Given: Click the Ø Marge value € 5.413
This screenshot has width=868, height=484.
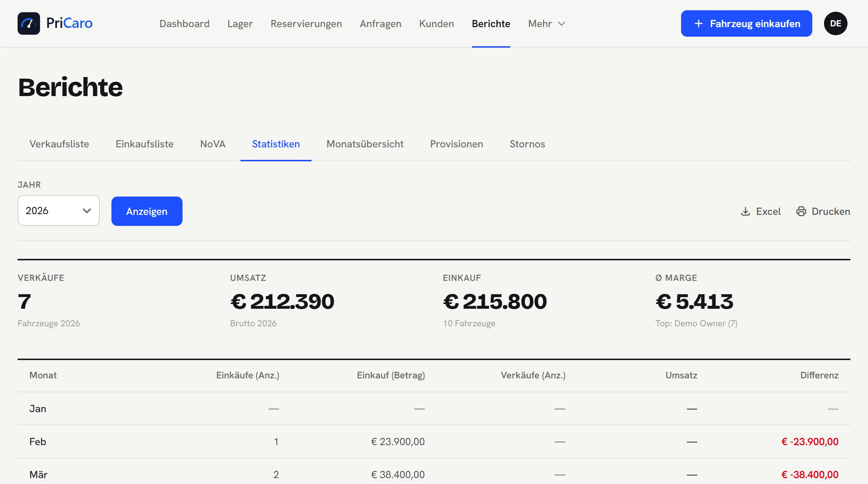Looking at the screenshot, I should pyautogui.click(x=694, y=301).
